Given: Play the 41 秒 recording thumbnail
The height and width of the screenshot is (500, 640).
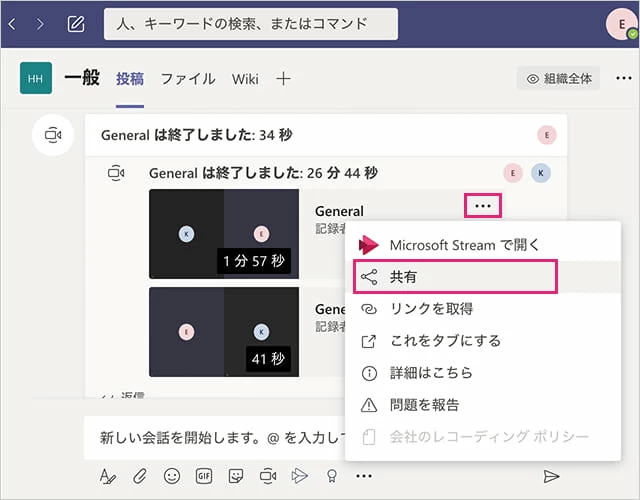Looking at the screenshot, I should (x=224, y=332).
